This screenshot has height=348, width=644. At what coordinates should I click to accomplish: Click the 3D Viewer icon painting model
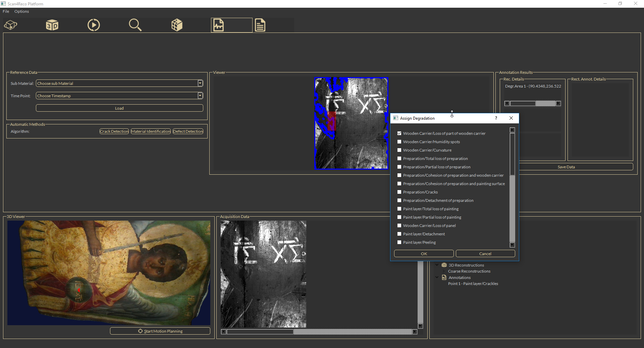109,273
